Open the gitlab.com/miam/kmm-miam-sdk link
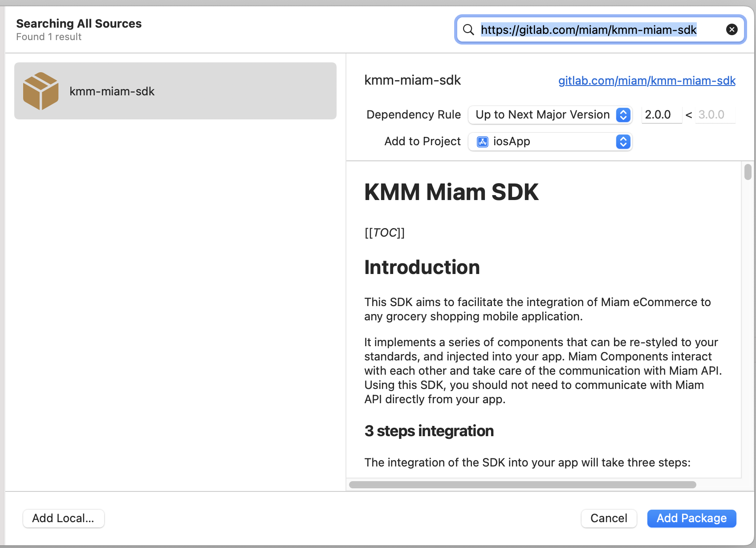756x548 pixels. (x=646, y=81)
